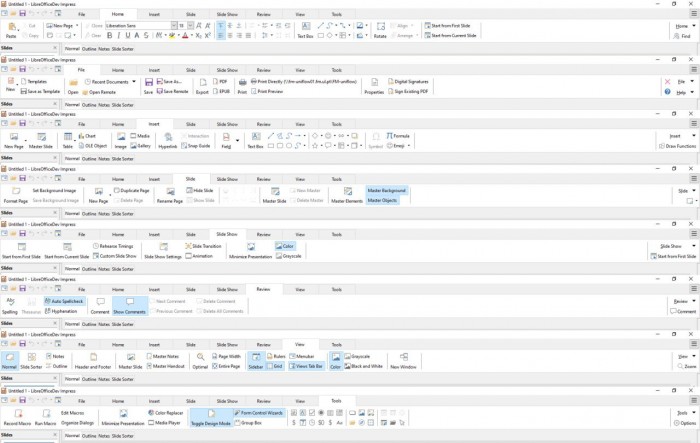Click the Rotate tool in Home ribbon
The image size is (700, 443).
[380, 30]
